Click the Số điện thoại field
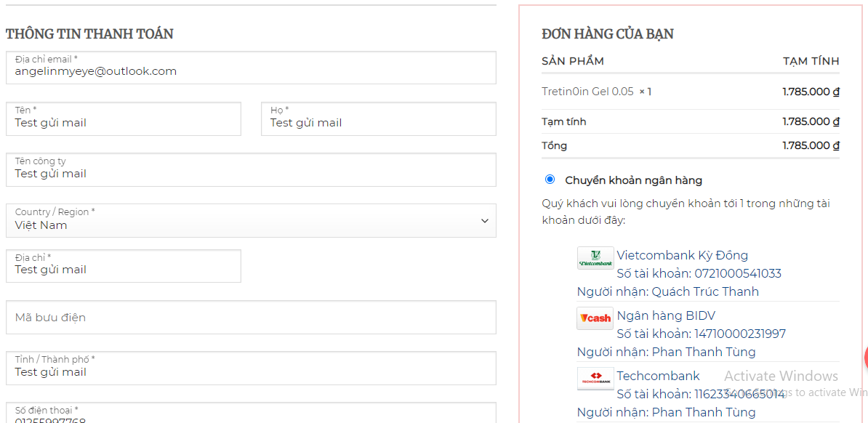This screenshot has height=423, width=868. (x=251, y=414)
